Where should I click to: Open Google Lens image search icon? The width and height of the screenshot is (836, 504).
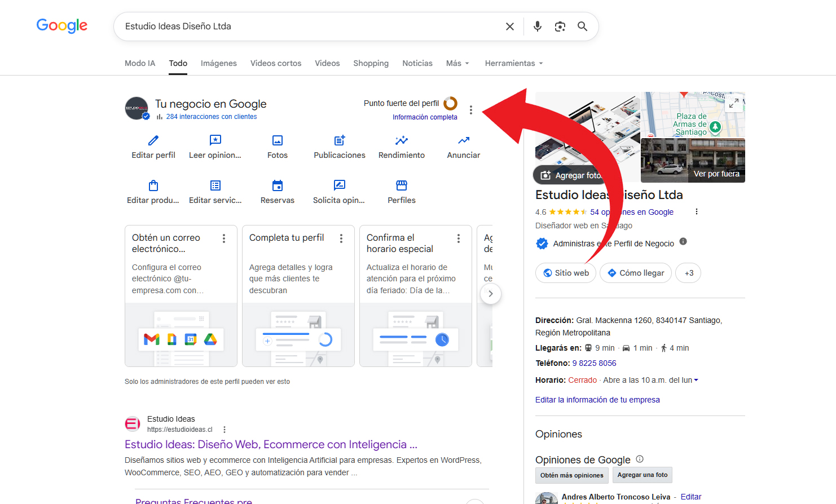(x=560, y=26)
